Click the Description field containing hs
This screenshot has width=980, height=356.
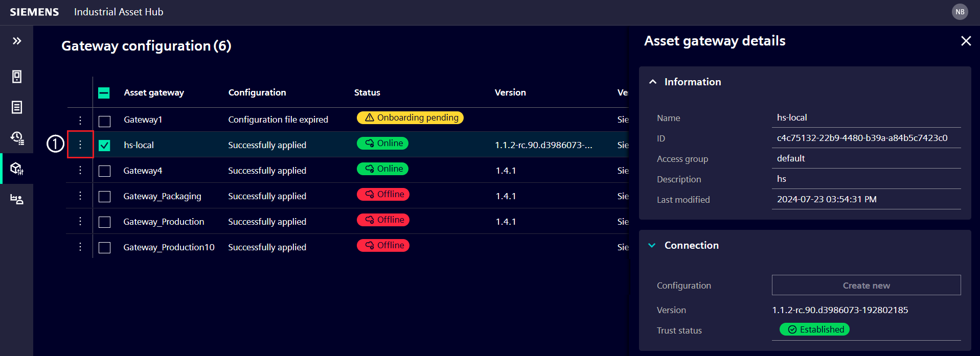coord(866,179)
